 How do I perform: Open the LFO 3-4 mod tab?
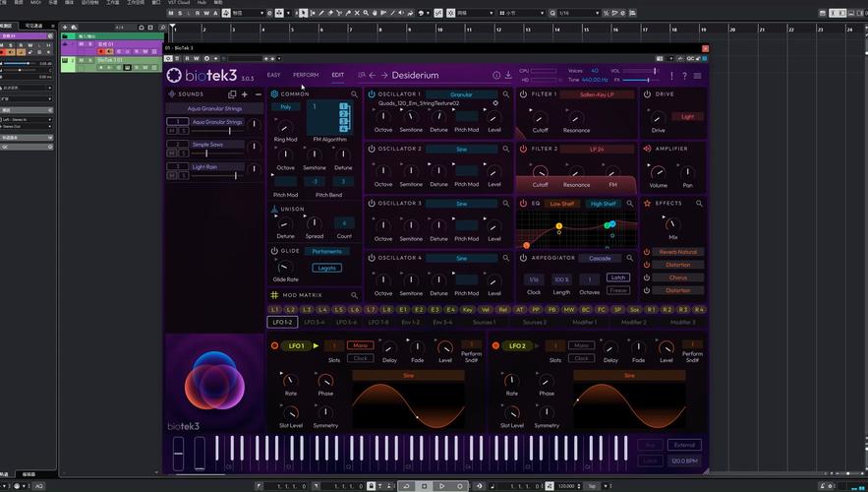(x=315, y=322)
